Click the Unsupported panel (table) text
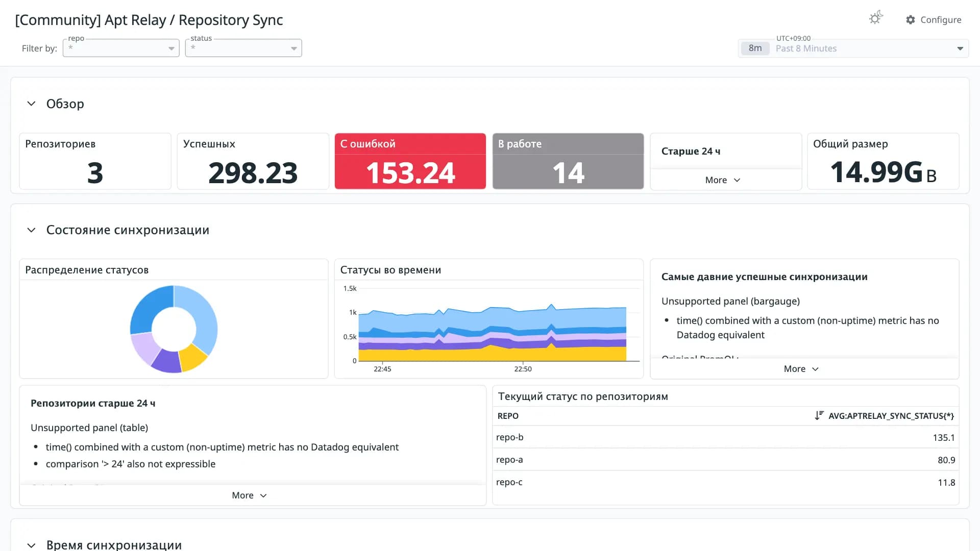The height and width of the screenshot is (551, 980). click(x=89, y=428)
